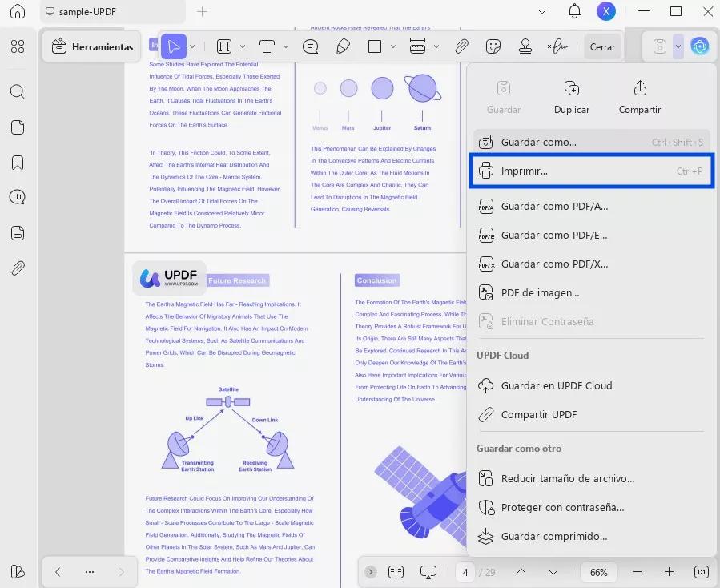The height and width of the screenshot is (588, 720).
Task: Toggle the save menu dropdown arrow
Action: [x=678, y=46]
